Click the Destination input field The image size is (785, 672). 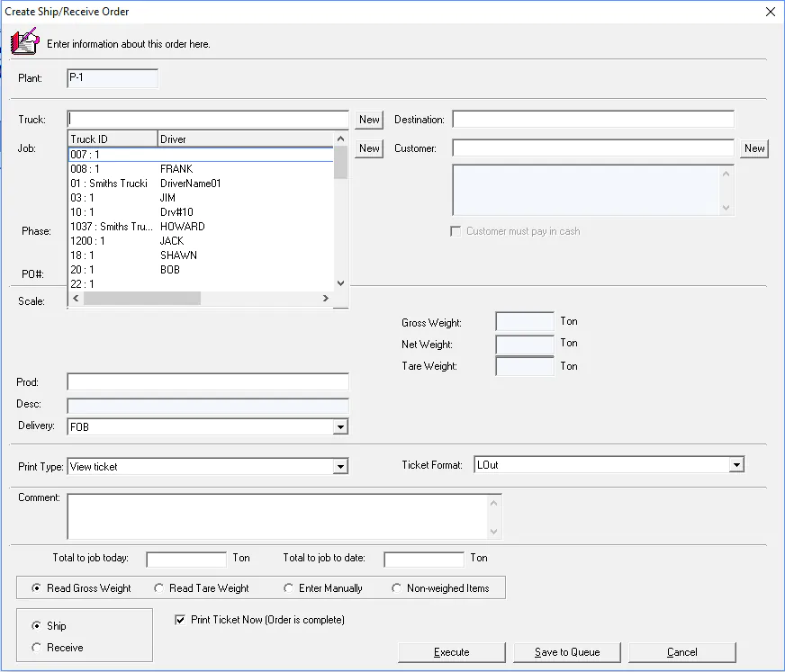(x=594, y=119)
